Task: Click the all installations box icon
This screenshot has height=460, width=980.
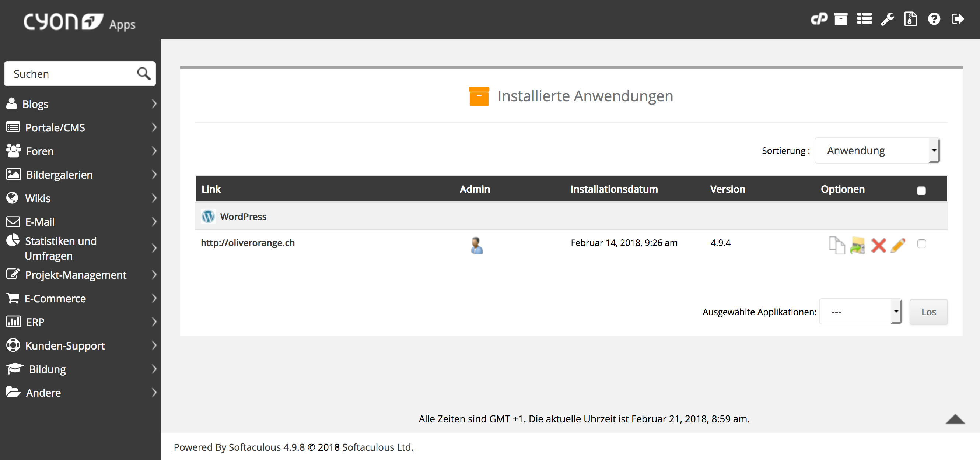Action: [x=840, y=19]
